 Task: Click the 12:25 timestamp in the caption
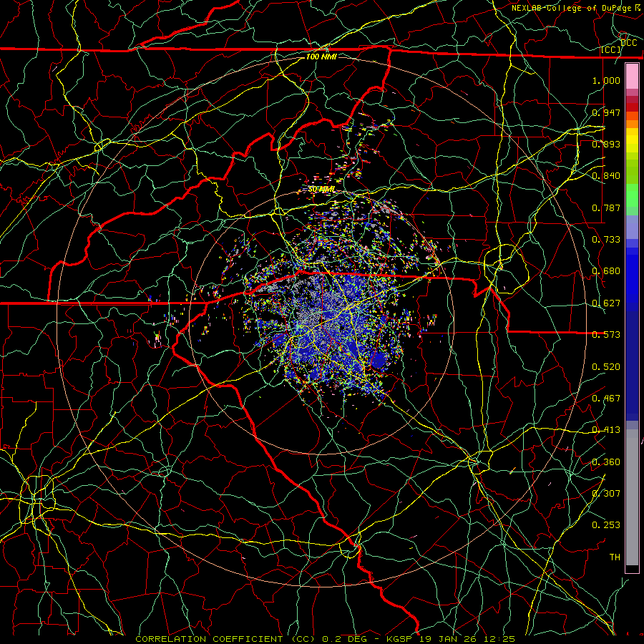(500, 639)
